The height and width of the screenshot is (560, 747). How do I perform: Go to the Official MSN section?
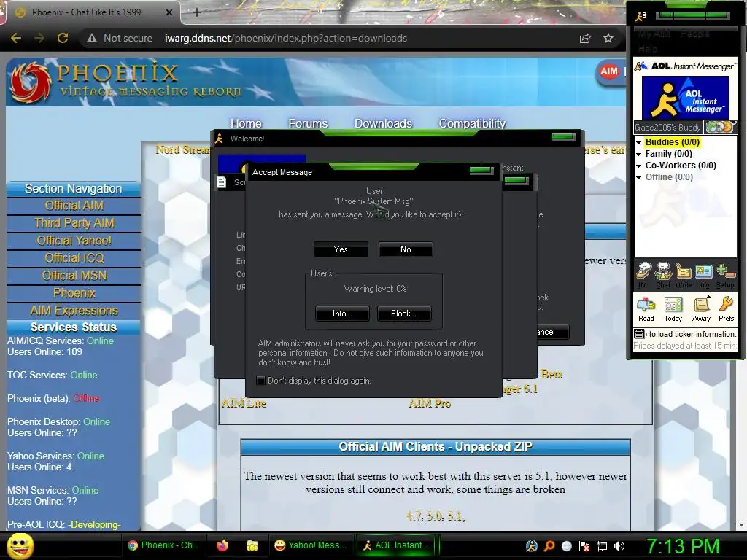coord(74,276)
